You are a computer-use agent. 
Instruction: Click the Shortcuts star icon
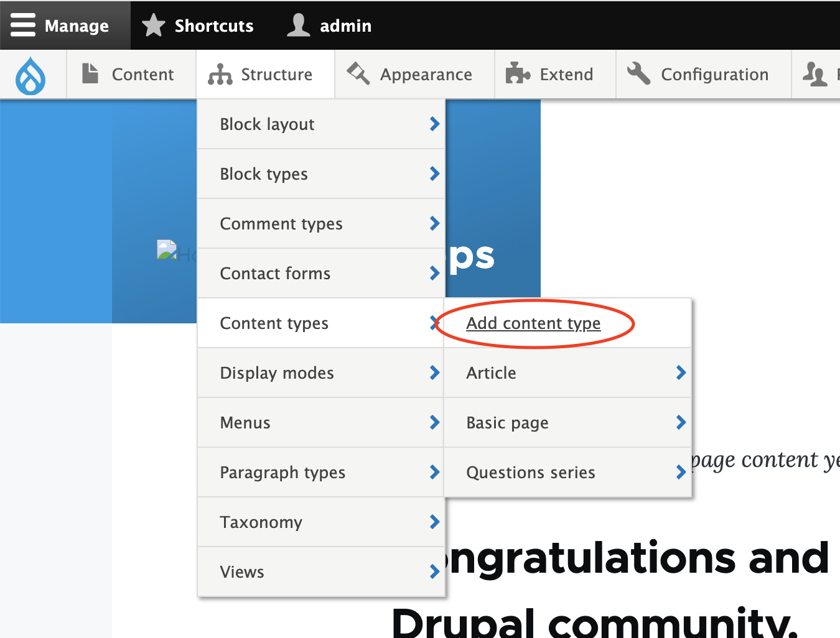coord(153,25)
